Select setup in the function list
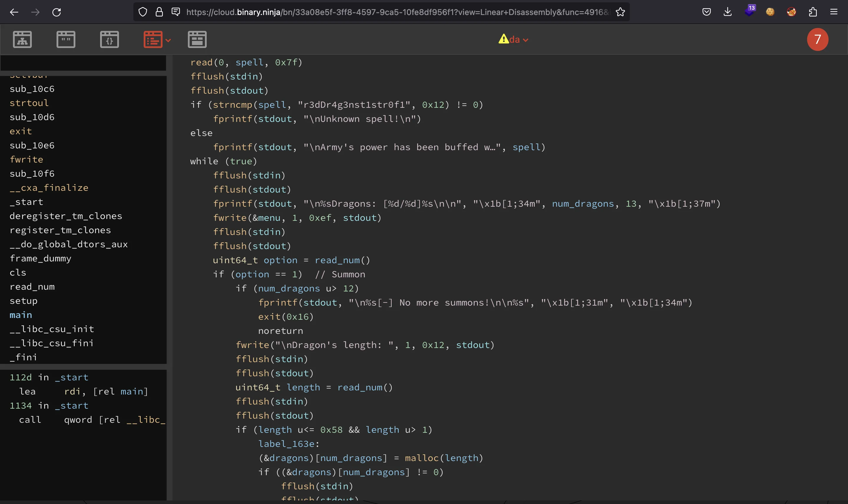 (24, 301)
